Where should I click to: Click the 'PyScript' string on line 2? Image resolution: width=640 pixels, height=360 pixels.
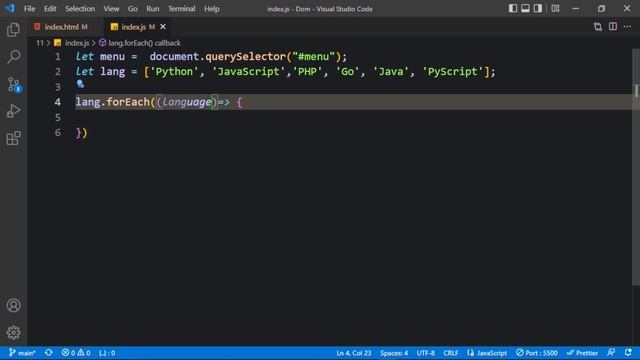click(452, 72)
